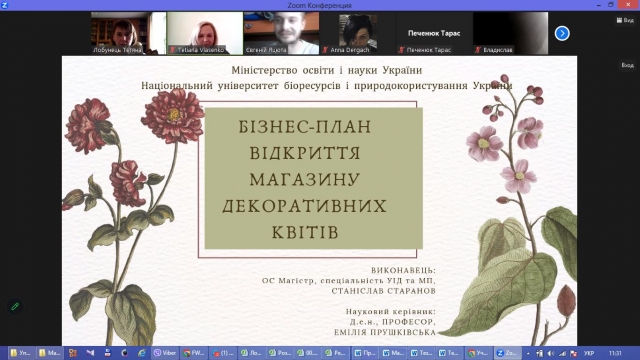
Task: Click the 11:31 taskbar clock
Action: pyautogui.click(x=615, y=353)
